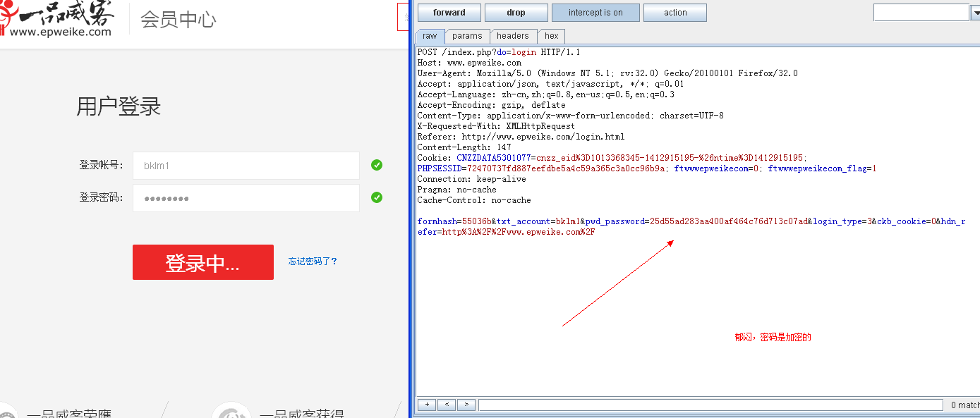The width and height of the screenshot is (980, 418).
Task: Click the 登录帐号 input field
Action: click(246, 166)
